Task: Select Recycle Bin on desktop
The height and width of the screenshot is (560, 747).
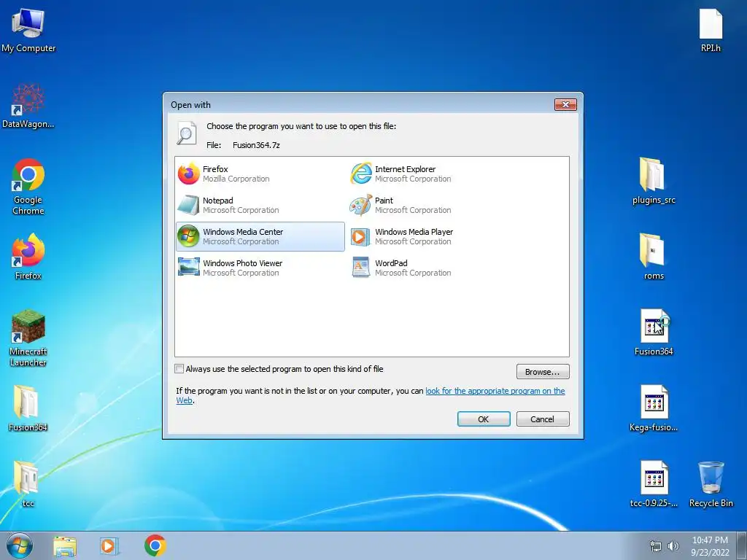Action: pyautogui.click(x=711, y=484)
